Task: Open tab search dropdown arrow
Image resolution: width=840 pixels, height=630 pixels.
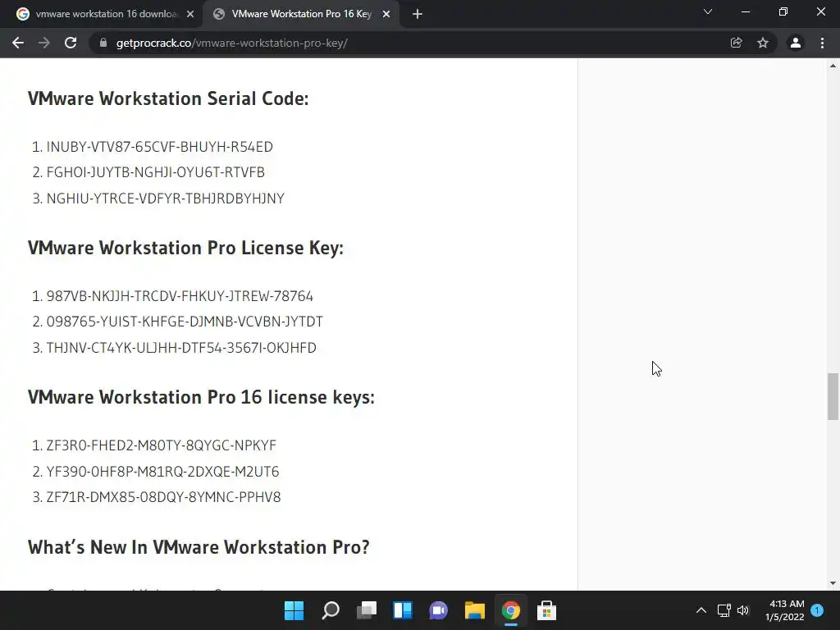Action: (x=708, y=11)
